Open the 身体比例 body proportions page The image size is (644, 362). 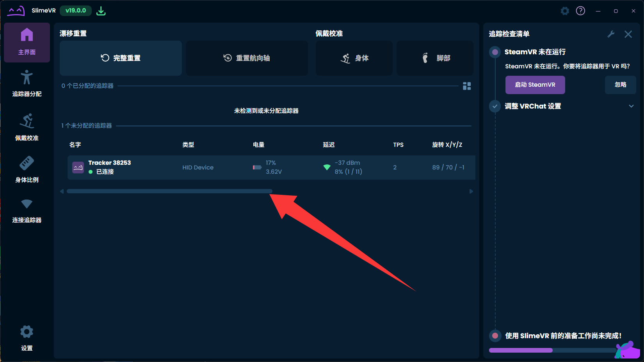(x=27, y=169)
